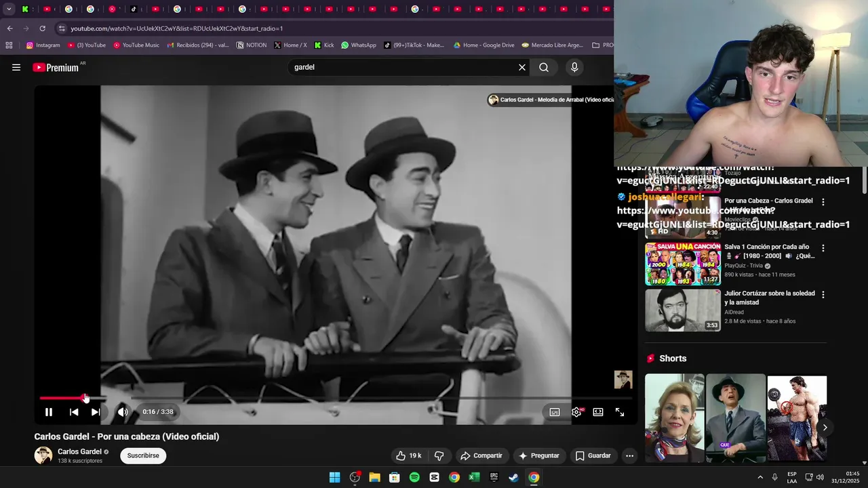The width and height of the screenshot is (868, 488).
Task: Open the Kick bookmark
Action: 324,45
